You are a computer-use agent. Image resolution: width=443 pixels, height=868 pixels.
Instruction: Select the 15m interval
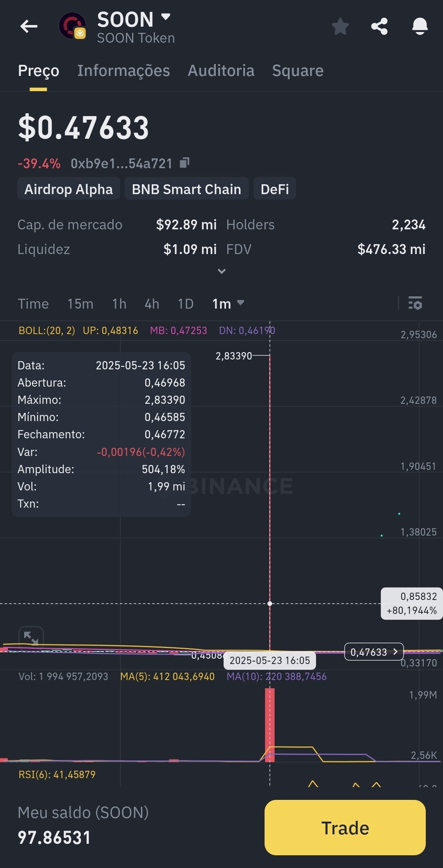(80, 304)
